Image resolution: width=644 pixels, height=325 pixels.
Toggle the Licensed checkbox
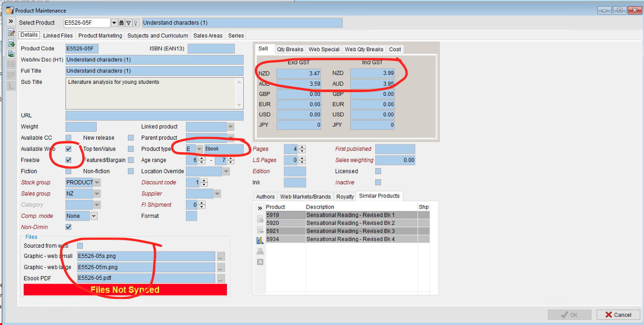[x=378, y=171]
